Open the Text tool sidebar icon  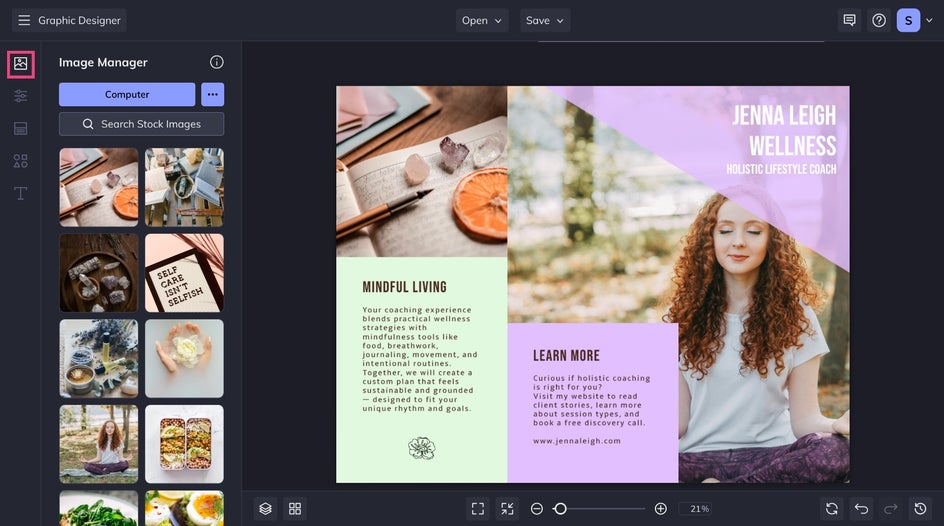pyautogui.click(x=20, y=193)
